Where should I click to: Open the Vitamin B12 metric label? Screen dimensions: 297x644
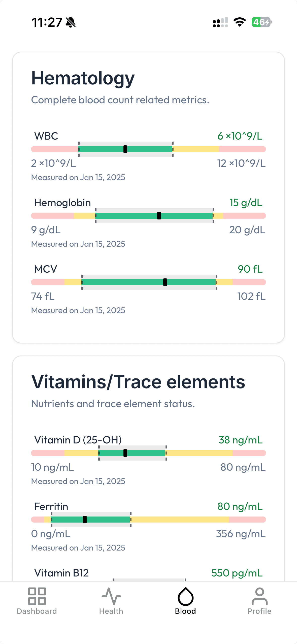point(61,573)
